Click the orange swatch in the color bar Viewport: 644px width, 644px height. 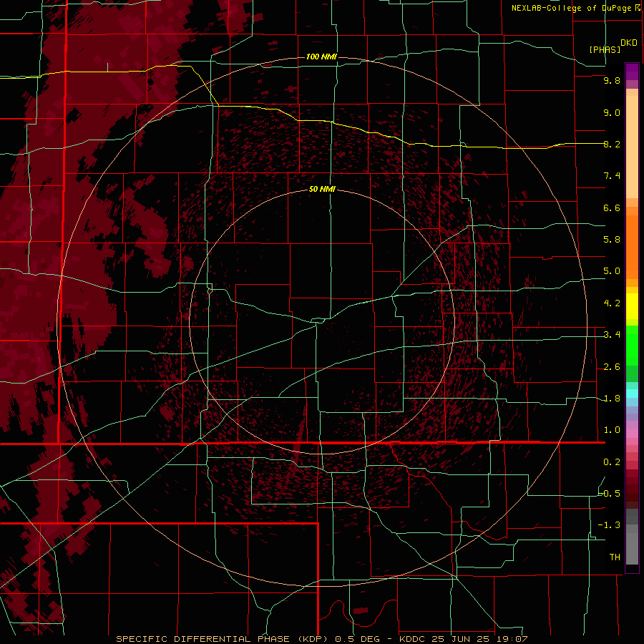point(632,246)
